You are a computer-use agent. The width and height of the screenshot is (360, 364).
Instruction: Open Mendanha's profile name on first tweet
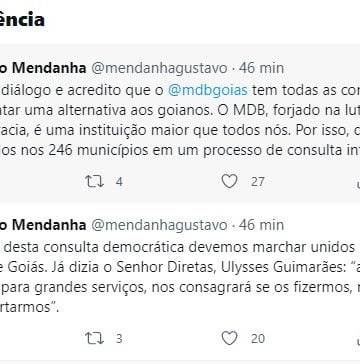(x=43, y=68)
